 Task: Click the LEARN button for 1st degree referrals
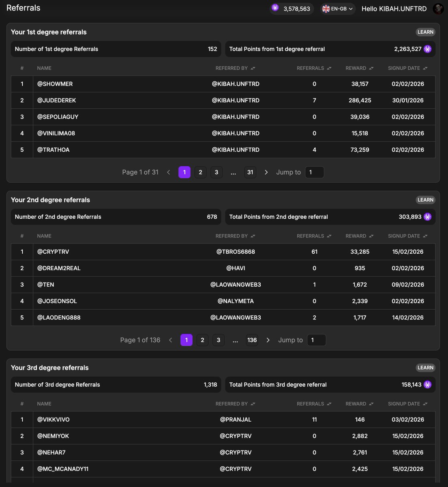coord(425,32)
